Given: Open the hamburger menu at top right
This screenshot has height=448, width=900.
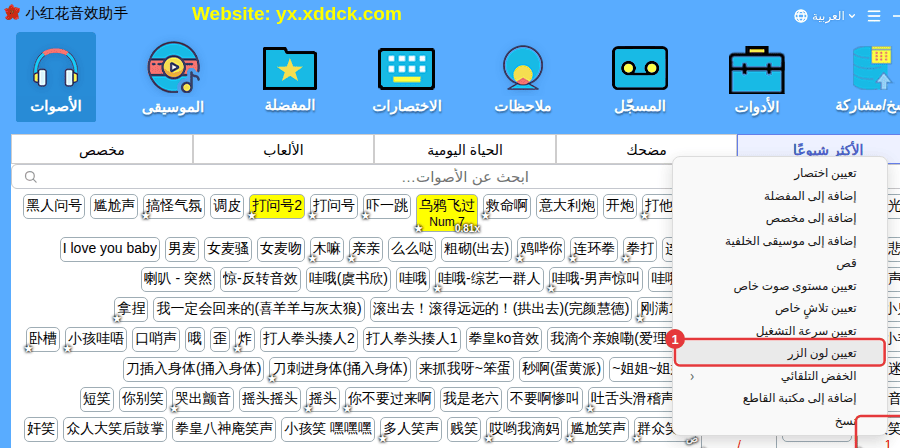Looking at the screenshot, I should [x=874, y=16].
